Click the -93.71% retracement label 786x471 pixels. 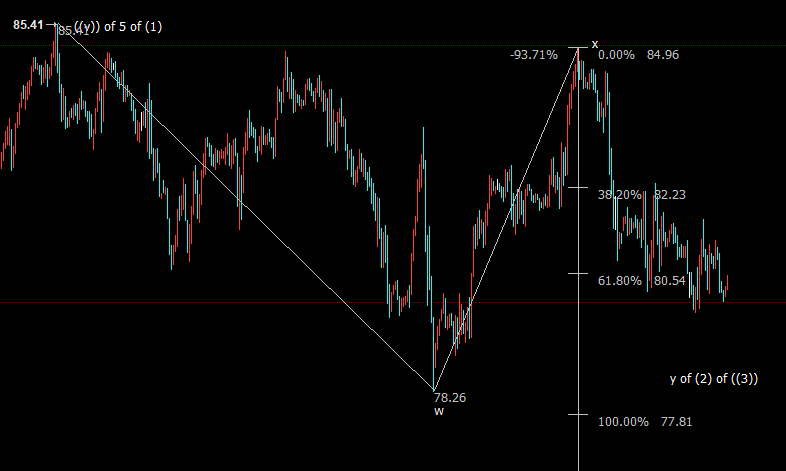534,55
